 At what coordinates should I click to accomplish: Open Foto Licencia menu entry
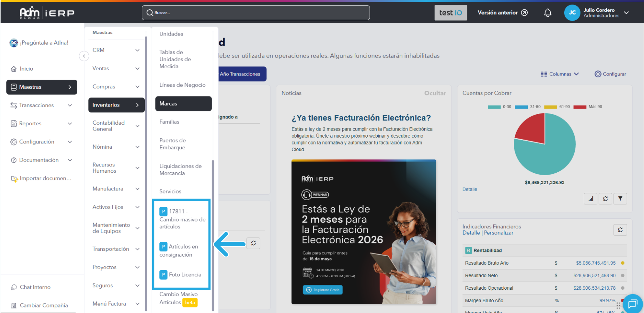185,275
